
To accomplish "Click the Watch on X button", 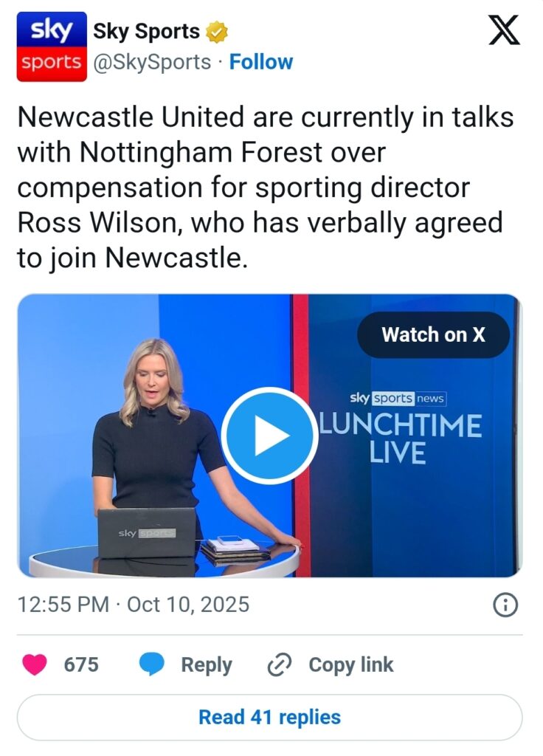I will 433,334.
